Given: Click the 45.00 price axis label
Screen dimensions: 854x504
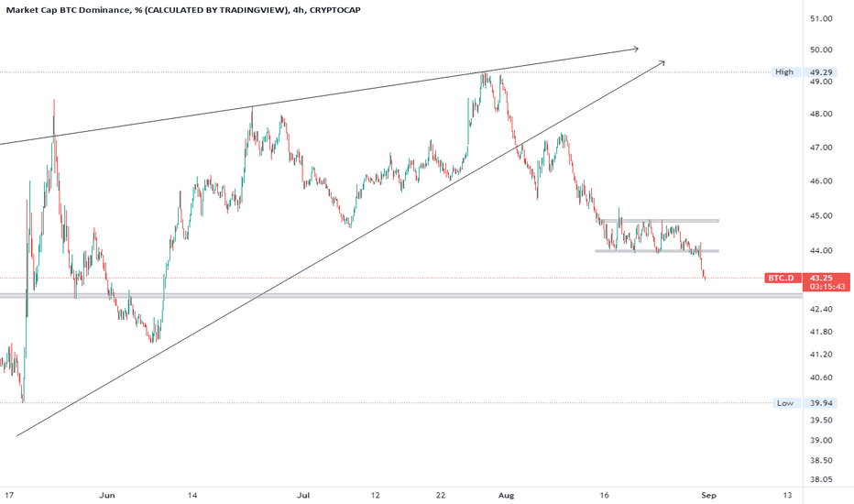Looking at the screenshot, I should [x=821, y=215].
